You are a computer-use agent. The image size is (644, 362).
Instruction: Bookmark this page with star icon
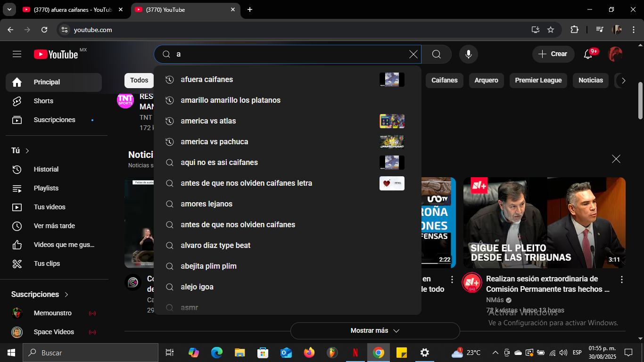550,30
